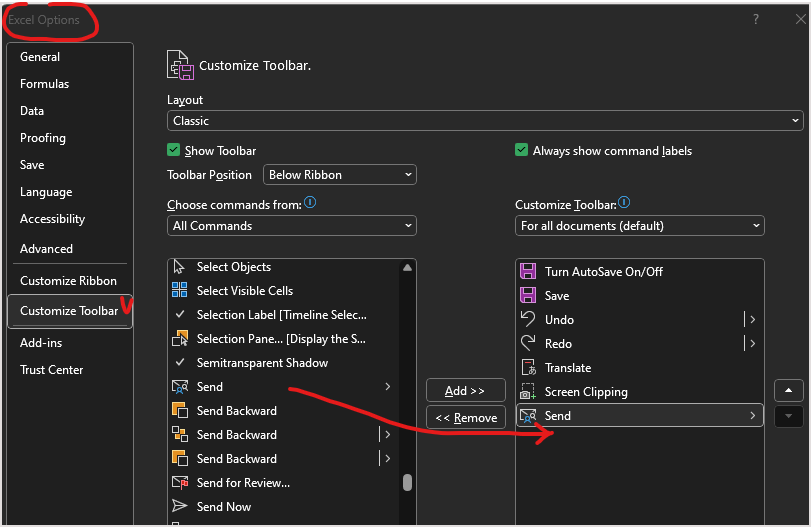The image size is (811, 527).
Task: Click the Selection Label checkmark icon
Action: click(x=180, y=314)
